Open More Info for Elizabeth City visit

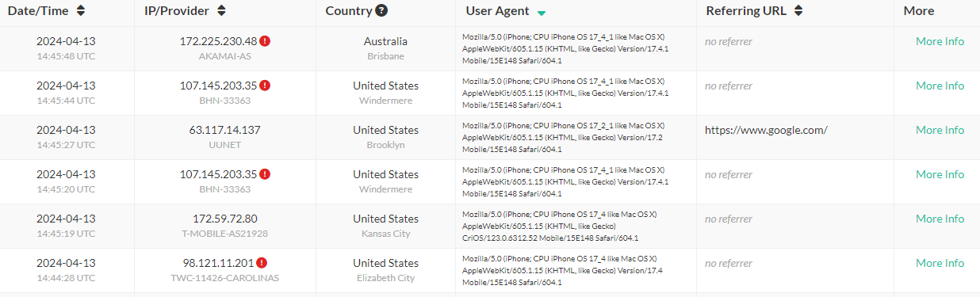[x=940, y=263]
